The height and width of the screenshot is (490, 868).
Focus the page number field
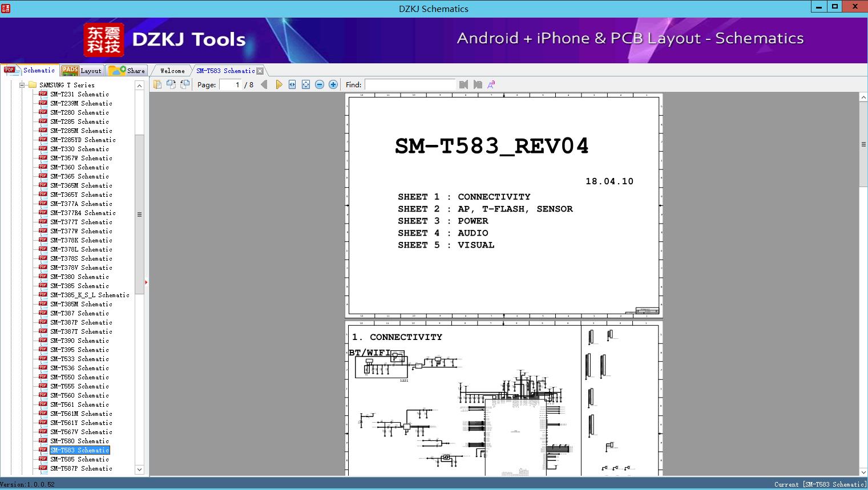point(230,84)
